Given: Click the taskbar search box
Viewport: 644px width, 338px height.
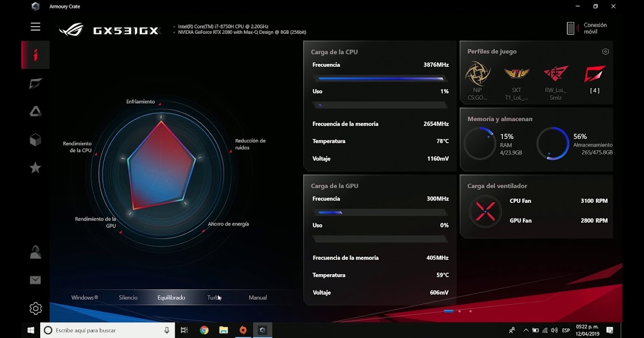Looking at the screenshot, I should pyautogui.click(x=107, y=330).
